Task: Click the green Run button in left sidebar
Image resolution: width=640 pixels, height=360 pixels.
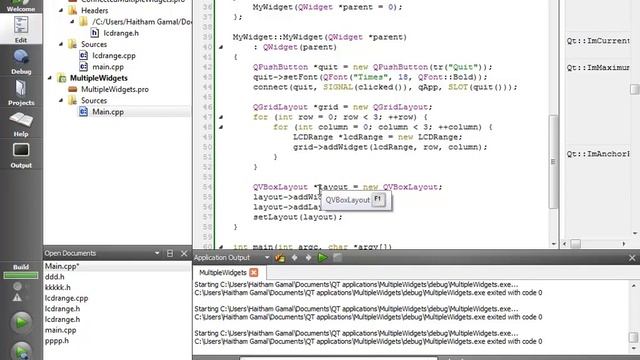Action: [21, 322]
